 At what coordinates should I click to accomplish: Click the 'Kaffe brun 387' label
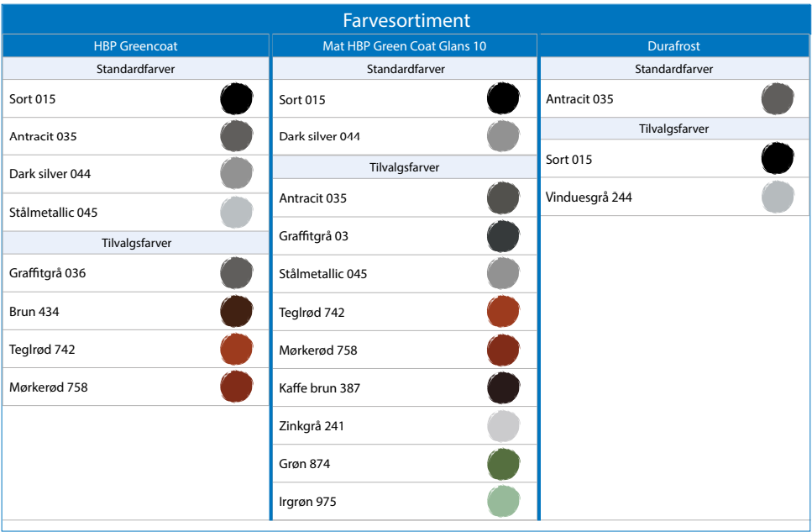(320, 387)
